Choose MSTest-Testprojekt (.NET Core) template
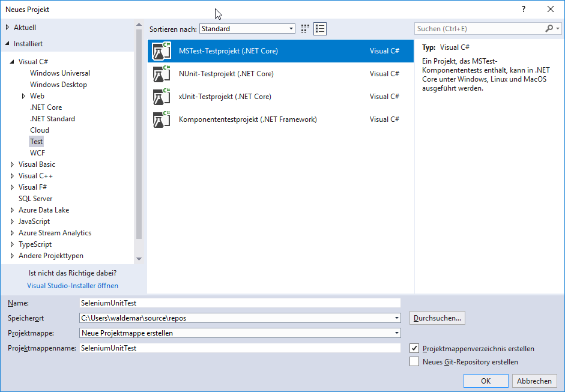This screenshot has width=565, height=392. point(280,51)
